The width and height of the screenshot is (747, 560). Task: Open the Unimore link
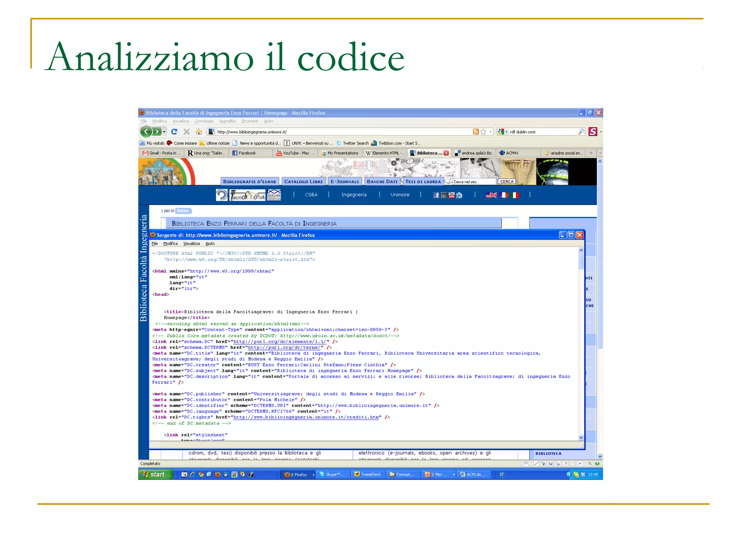coord(400,195)
